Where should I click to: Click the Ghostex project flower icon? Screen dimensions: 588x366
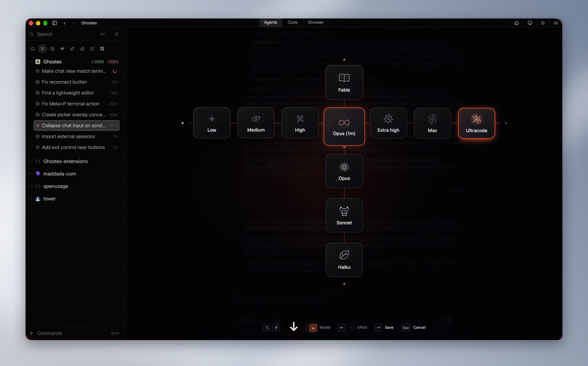(x=38, y=62)
